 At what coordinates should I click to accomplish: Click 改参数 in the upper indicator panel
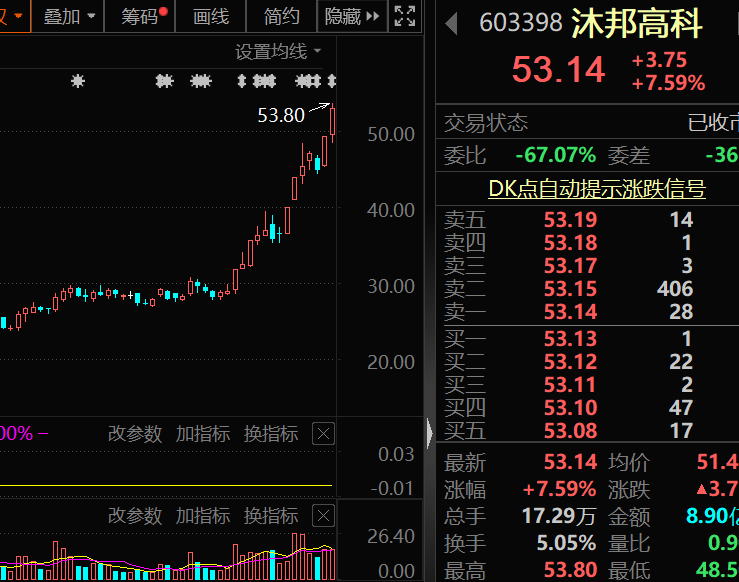[x=135, y=434]
